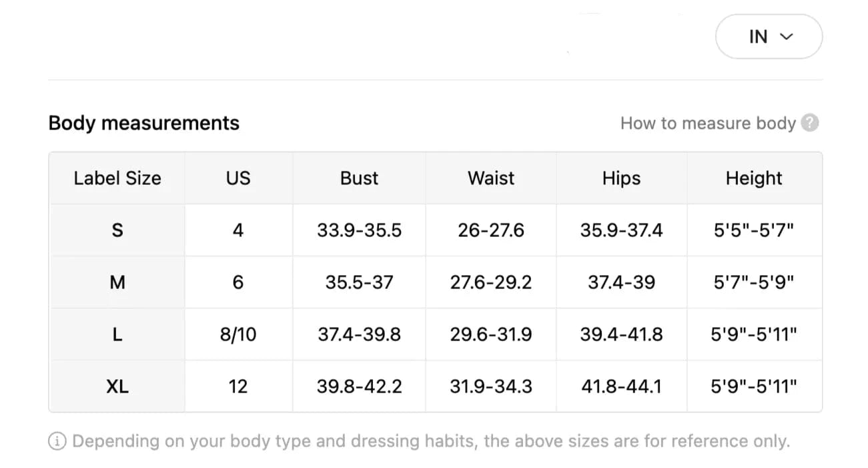This screenshot has height=468, width=868.
Task: Click the Body measurements heading
Action: coord(144,124)
